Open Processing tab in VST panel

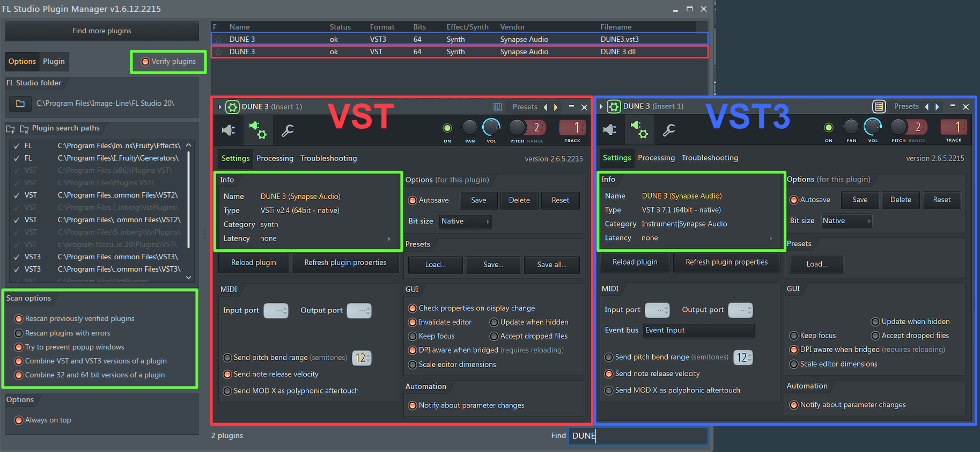coord(275,158)
